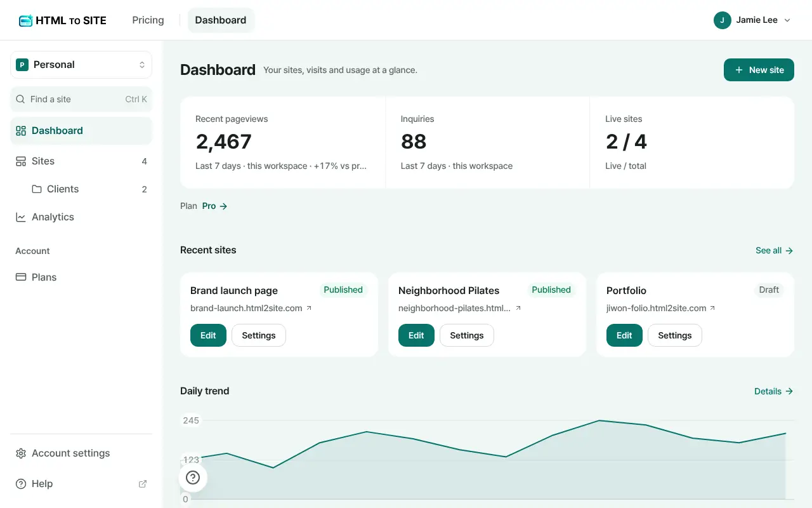This screenshot has height=508, width=812.
Task: Click the Draft badge on Portfolio
Action: pos(769,290)
